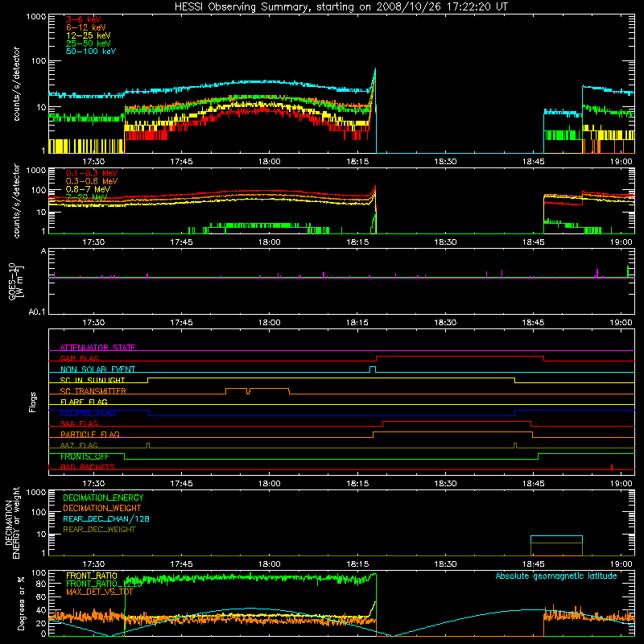Screen dimensions: 644x644
Task: Click the HESSI Observing Summary title text
Action: point(341,6)
